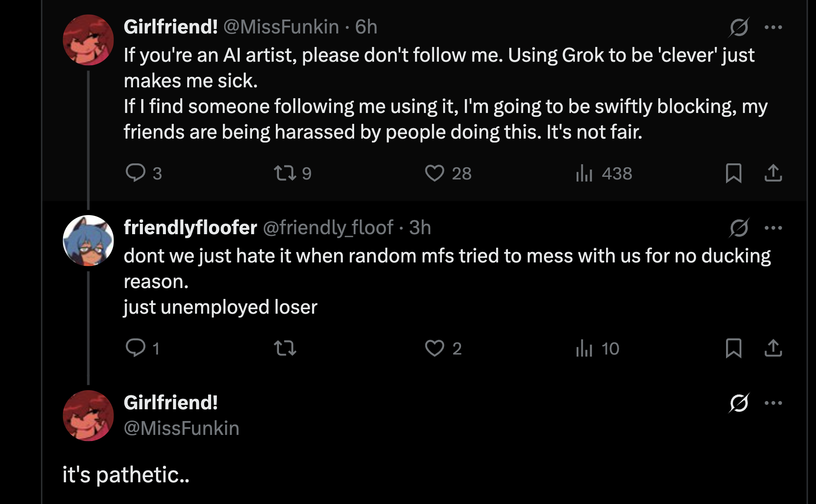
Task: Reply to the first MissFunkin tweet
Action: 136,173
